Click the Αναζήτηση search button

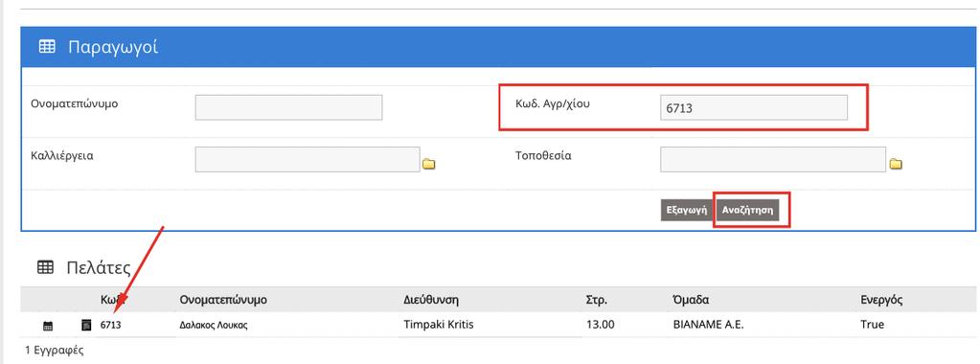tap(747, 210)
